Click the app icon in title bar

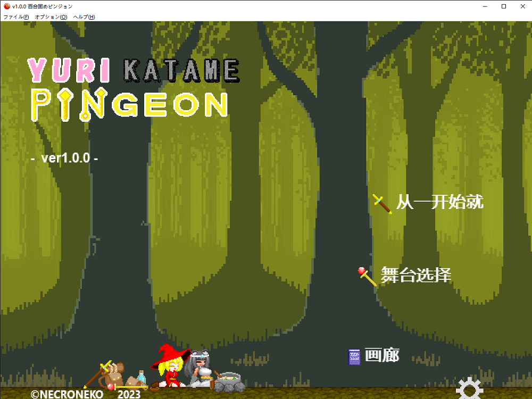[6, 6]
